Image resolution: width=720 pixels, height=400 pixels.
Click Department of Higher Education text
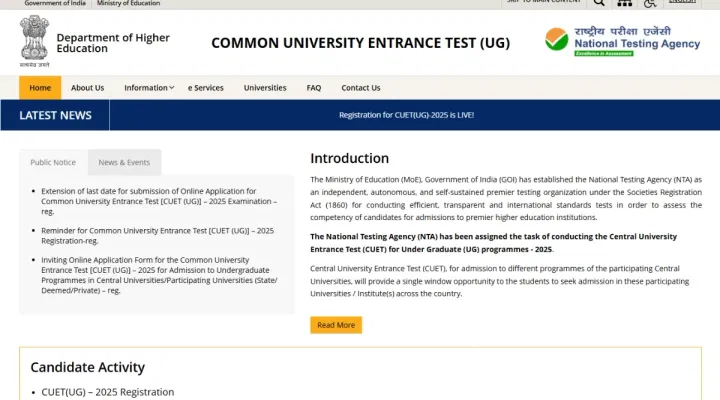(113, 43)
